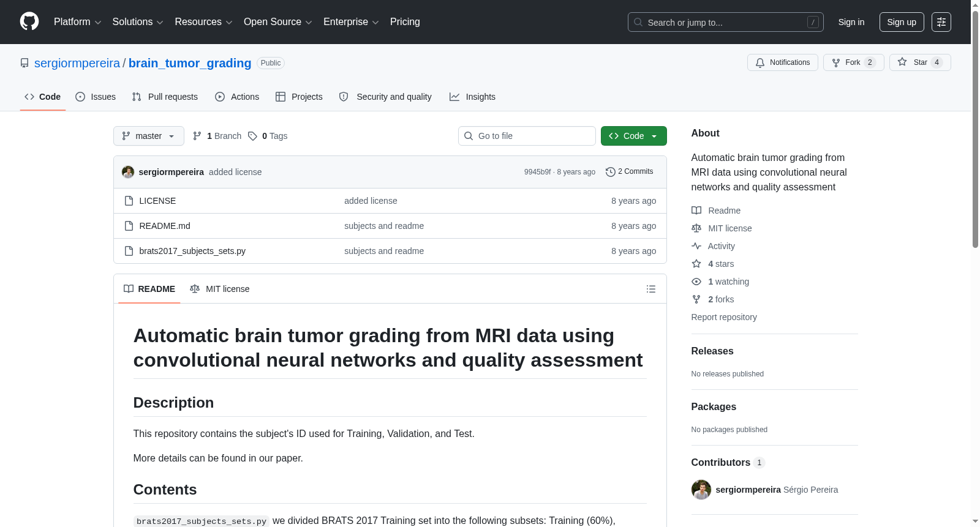Click the pulse icon beside Activity

696,246
